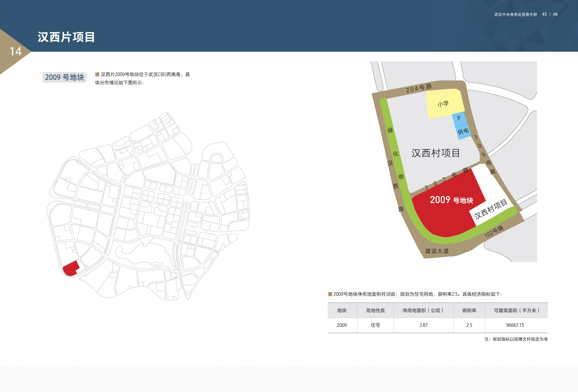
Task: Click the red parcel on the CBD overview map
Action: pos(71,269)
